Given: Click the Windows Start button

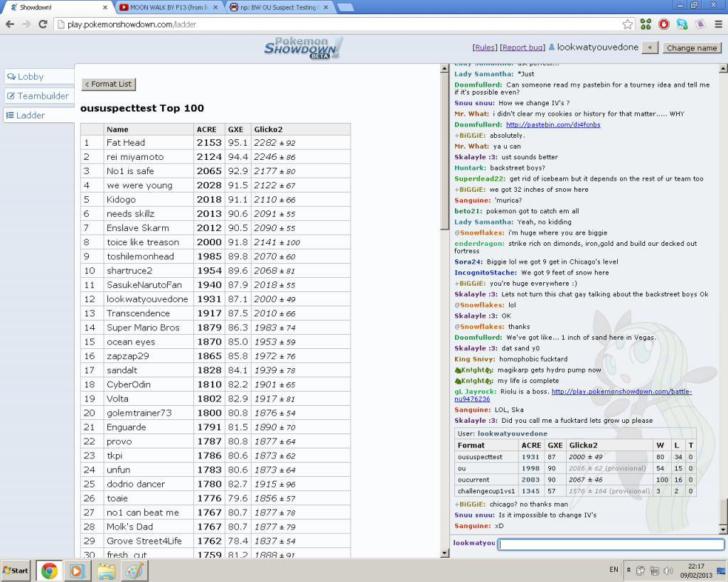Looking at the screenshot, I should click(x=16, y=570).
